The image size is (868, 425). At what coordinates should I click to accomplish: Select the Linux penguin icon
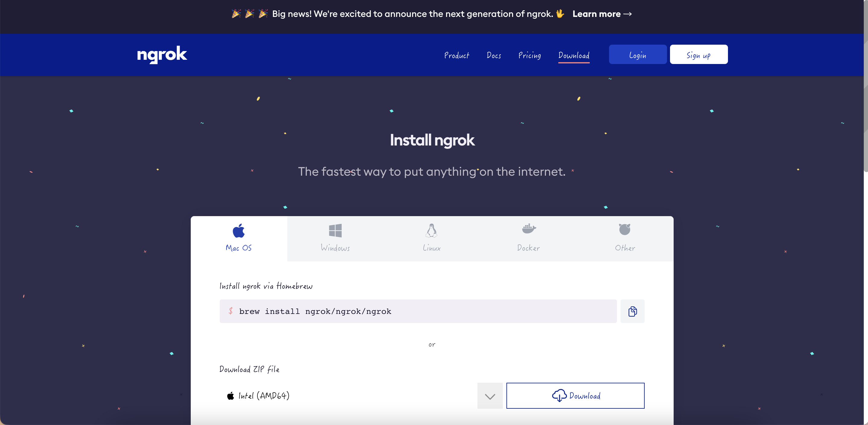coord(431,231)
